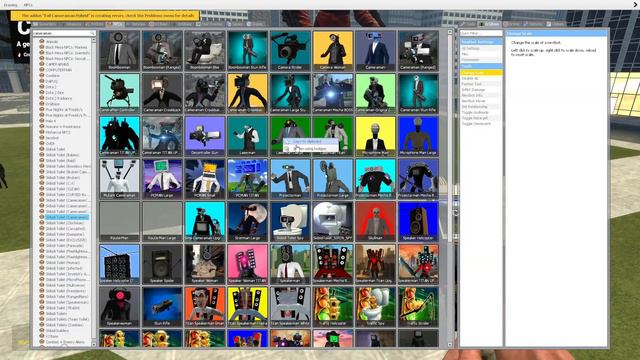
Task: Pick the Cameraman Mecha BOSS icon
Action: (x=333, y=93)
